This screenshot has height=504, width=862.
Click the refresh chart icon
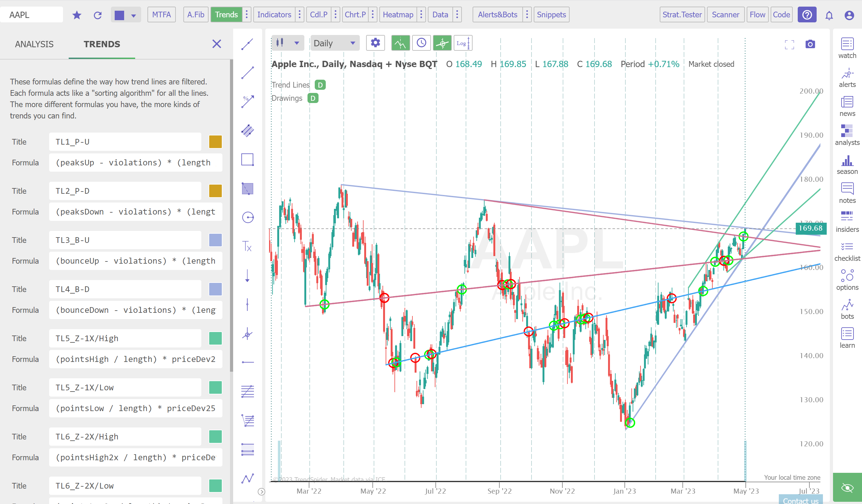click(x=98, y=15)
